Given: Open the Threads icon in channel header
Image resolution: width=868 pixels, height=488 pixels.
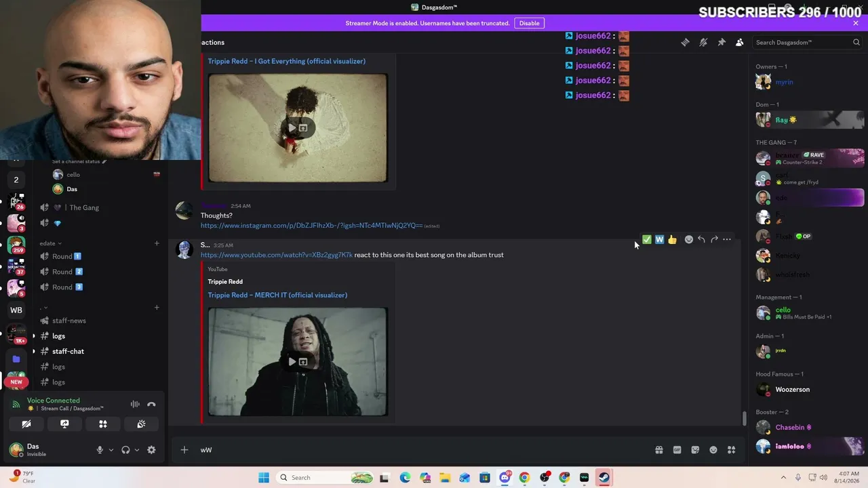Looking at the screenshot, I should (x=685, y=42).
